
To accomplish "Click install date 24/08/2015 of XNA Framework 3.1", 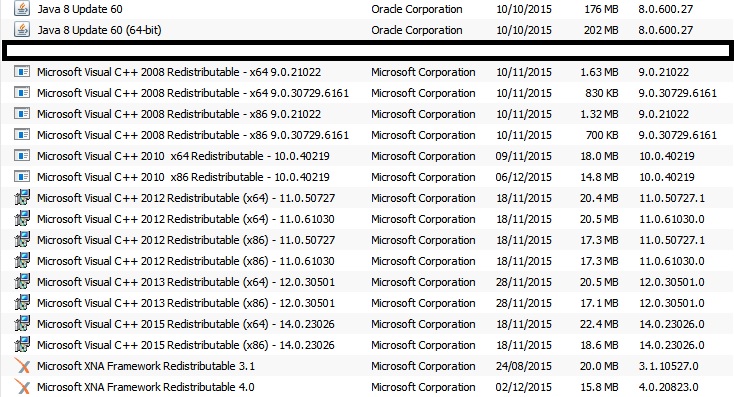I will tap(524, 366).
